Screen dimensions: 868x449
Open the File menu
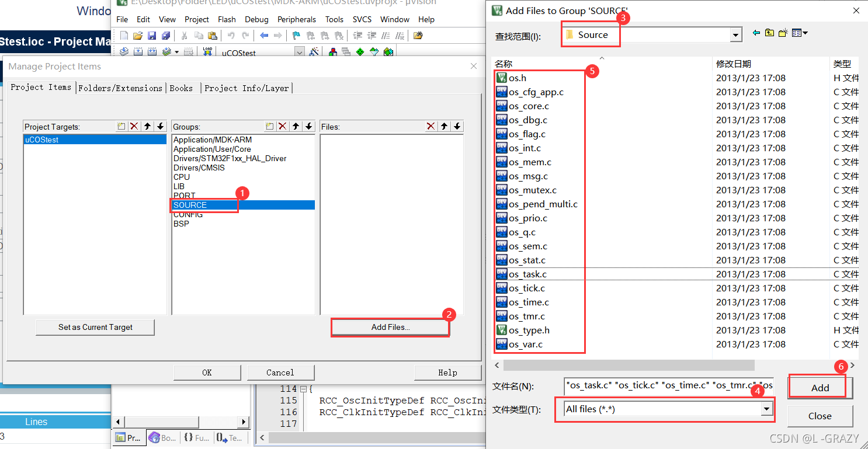click(x=122, y=19)
